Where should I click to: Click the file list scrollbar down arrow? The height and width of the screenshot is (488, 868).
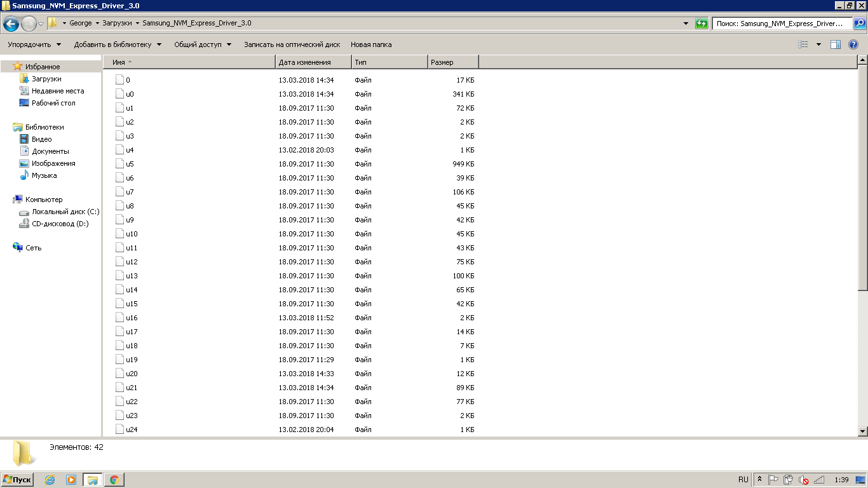[862, 431]
